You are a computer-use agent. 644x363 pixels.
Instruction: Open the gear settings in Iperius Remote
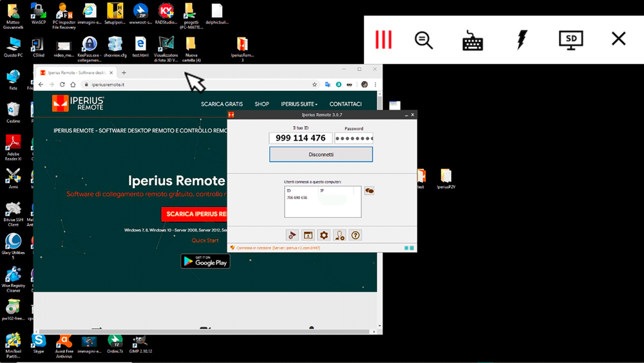click(x=324, y=235)
